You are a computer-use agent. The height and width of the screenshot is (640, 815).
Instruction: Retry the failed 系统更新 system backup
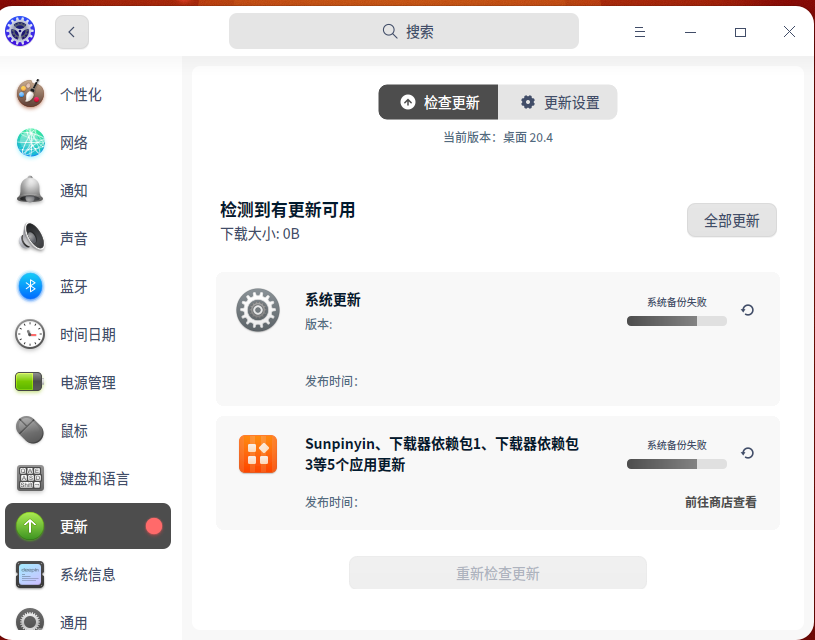coord(748,310)
